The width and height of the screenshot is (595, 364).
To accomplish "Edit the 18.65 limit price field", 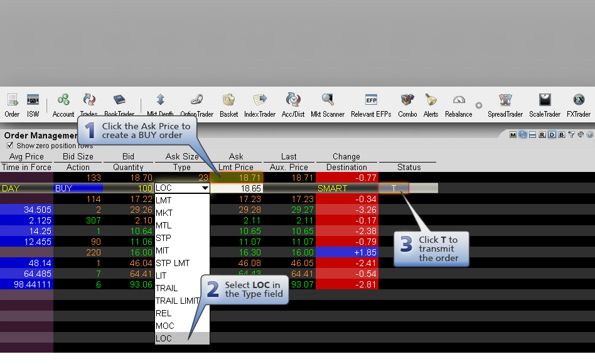I will click(237, 188).
